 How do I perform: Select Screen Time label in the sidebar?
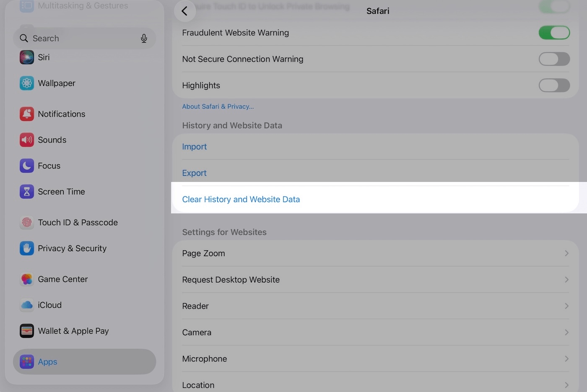click(62, 192)
